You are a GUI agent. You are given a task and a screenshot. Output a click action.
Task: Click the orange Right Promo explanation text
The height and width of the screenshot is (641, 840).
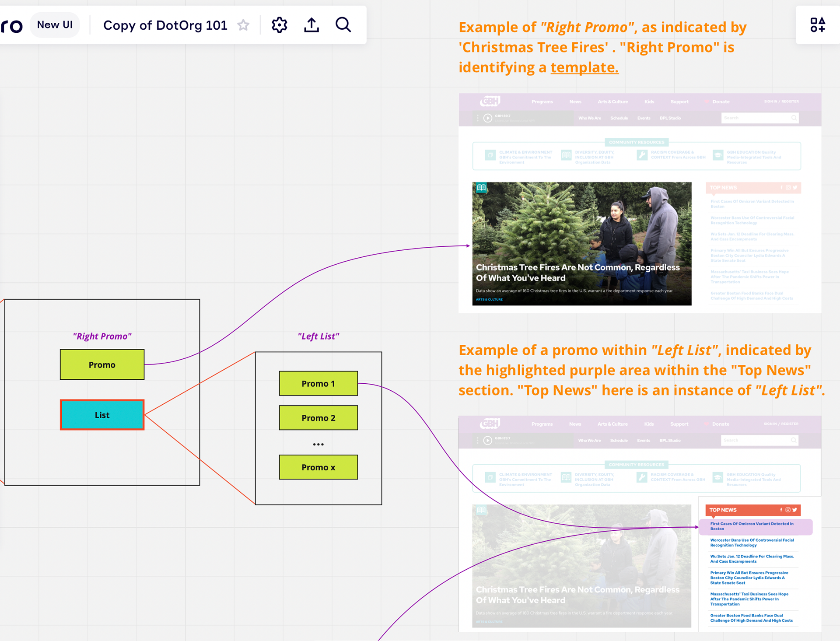[602, 47]
